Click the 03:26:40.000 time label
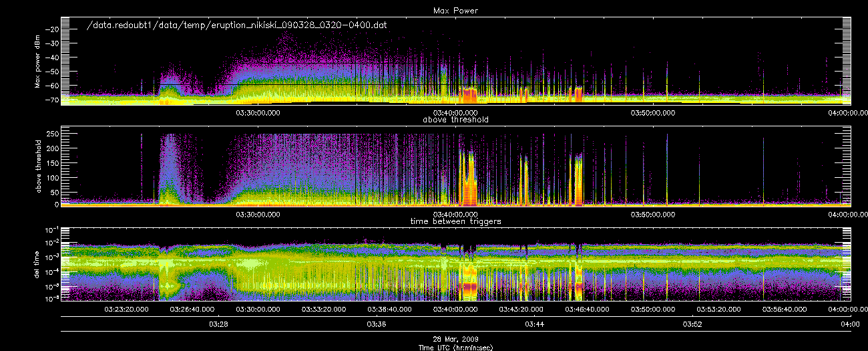 click(192, 310)
